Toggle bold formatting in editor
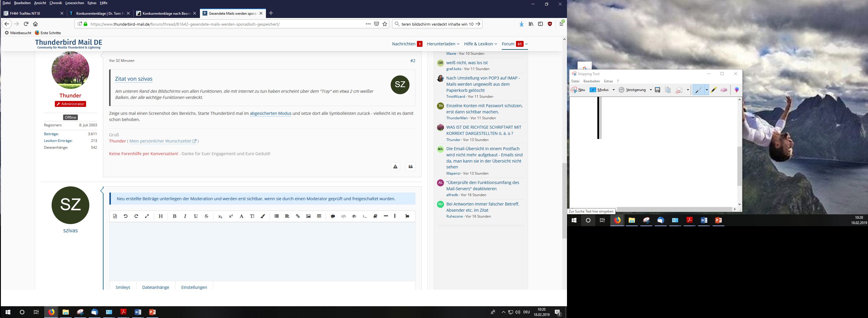 [x=175, y=216]
